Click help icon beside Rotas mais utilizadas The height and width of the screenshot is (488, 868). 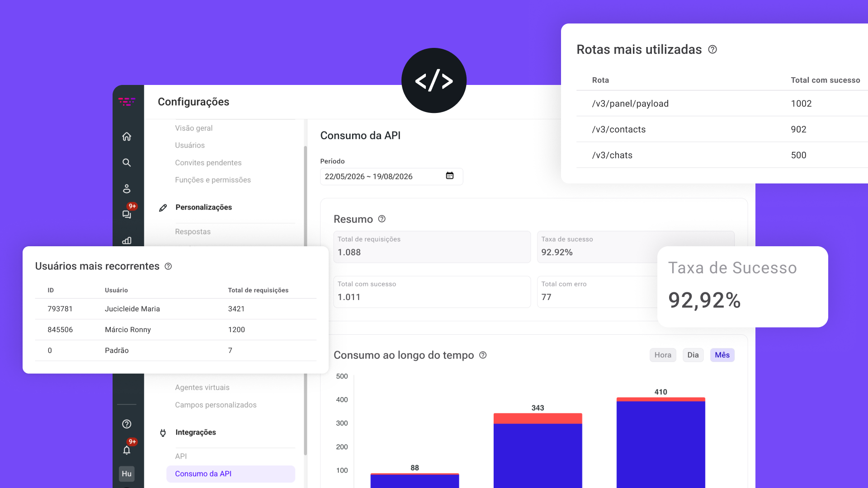(712, 49)
